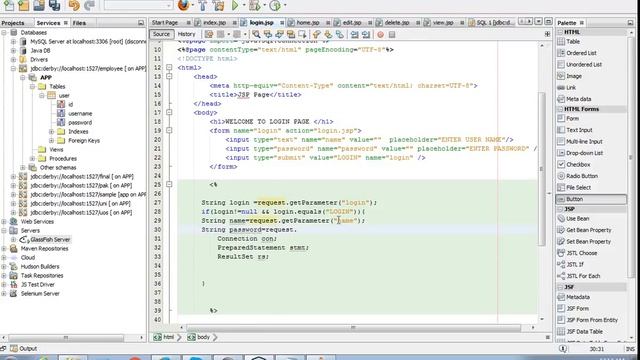Open the index.jsp editor tab
Image resolution: width=640 pixels, height=360 pixels.
(215, 22)
